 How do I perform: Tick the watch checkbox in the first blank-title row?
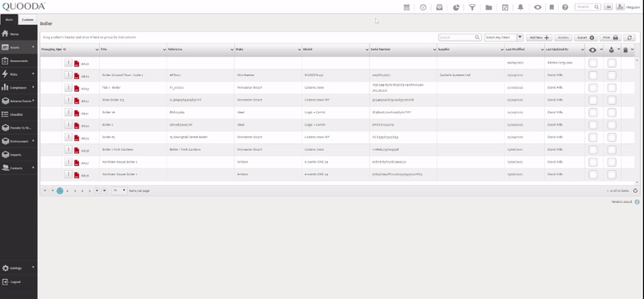[x=592, y=63]
